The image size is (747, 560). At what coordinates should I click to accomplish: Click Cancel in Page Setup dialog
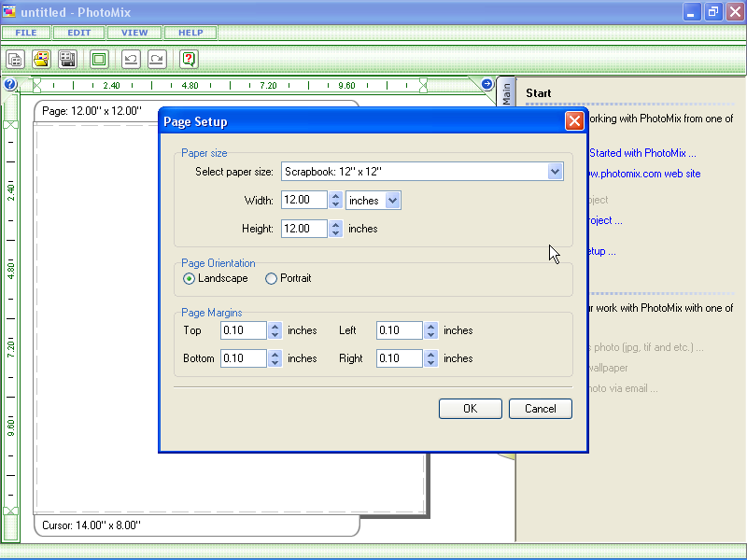(x=541, y=409)
